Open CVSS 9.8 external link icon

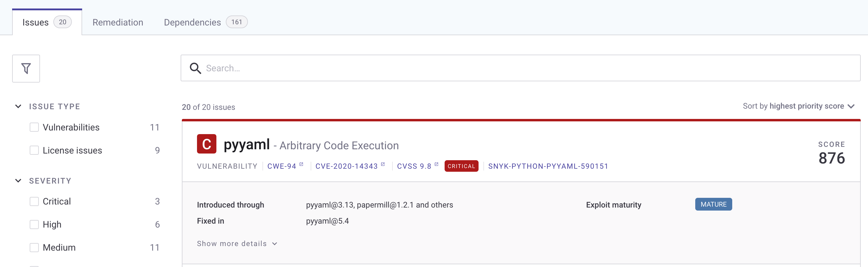pyautogui.click(x=436, y=164)
